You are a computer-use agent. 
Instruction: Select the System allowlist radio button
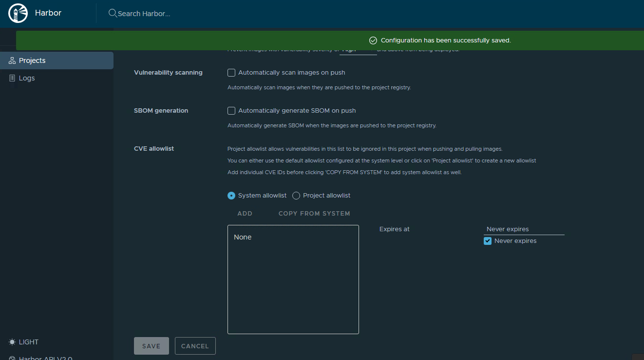coord(231,196)
